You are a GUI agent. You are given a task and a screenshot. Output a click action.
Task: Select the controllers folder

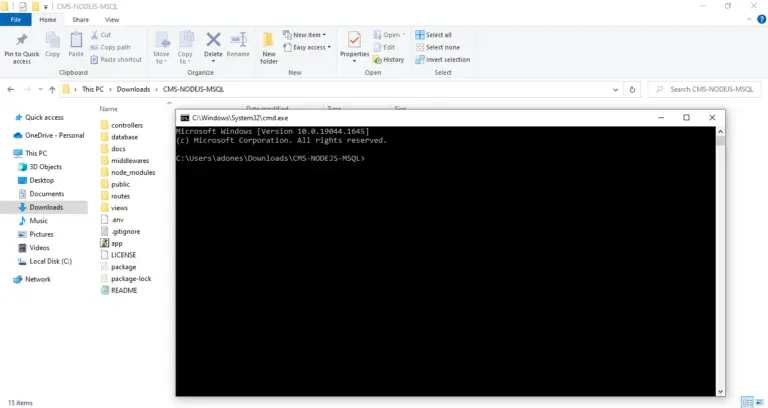tap(122, 125)
